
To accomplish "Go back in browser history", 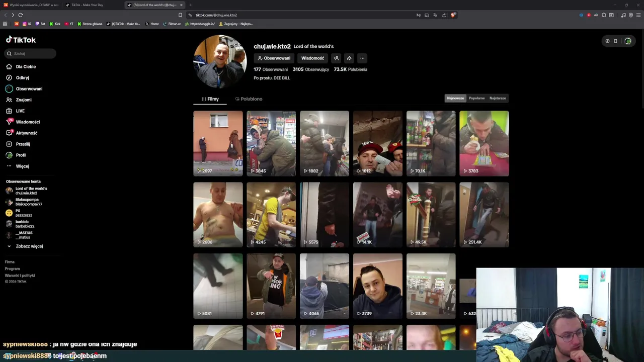I will [x=5, y=15].
